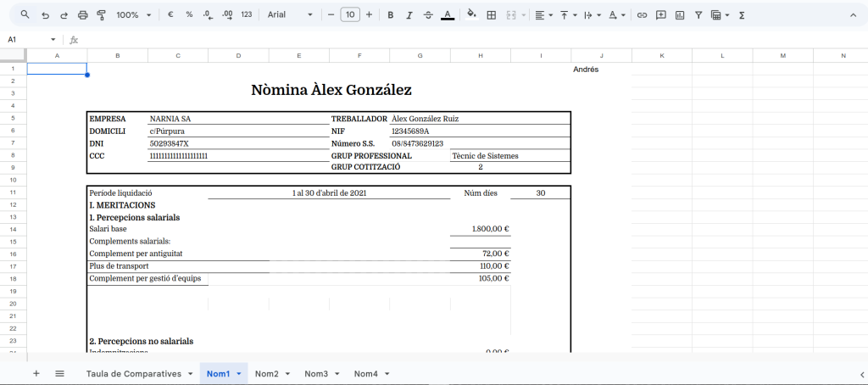Click the Nòmina Àlex González title
Screen dimensions: 868x385
(x=331, y=90)
